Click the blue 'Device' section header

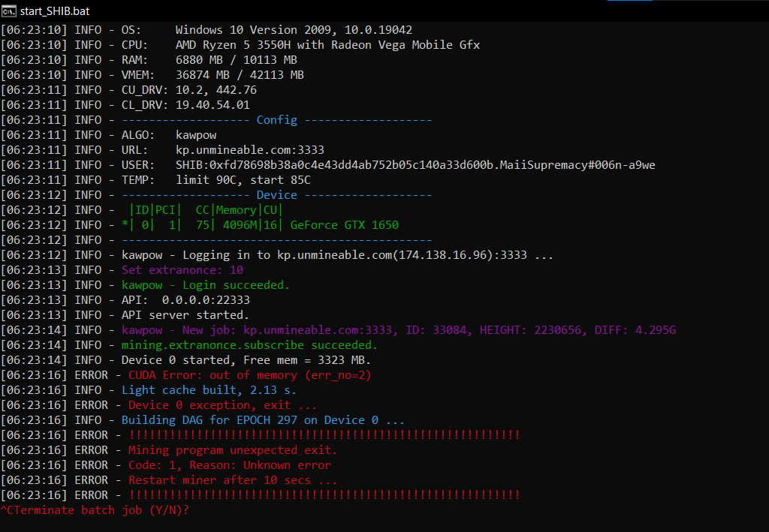(276, 195)
